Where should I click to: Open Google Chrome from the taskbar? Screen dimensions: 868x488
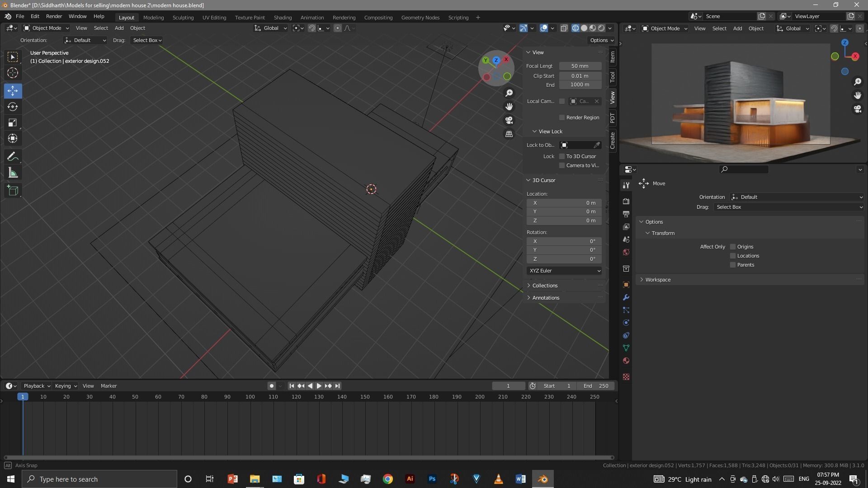click(388, 479)
